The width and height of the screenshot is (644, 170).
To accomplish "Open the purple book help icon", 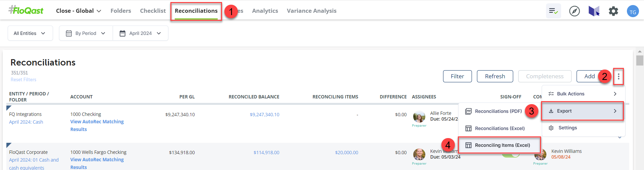I will tap(594, 11).
